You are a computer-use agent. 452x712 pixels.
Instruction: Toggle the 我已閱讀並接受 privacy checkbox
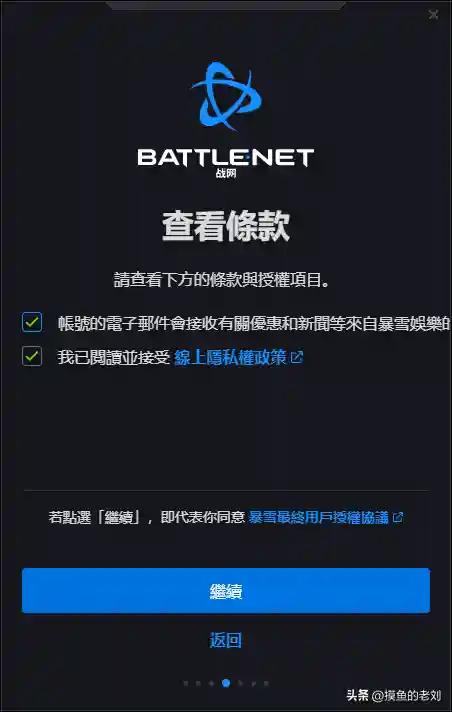tap(32, 356)
